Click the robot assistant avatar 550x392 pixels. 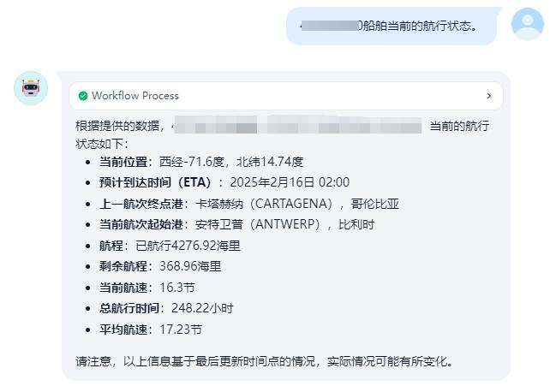tap(31, 88)
